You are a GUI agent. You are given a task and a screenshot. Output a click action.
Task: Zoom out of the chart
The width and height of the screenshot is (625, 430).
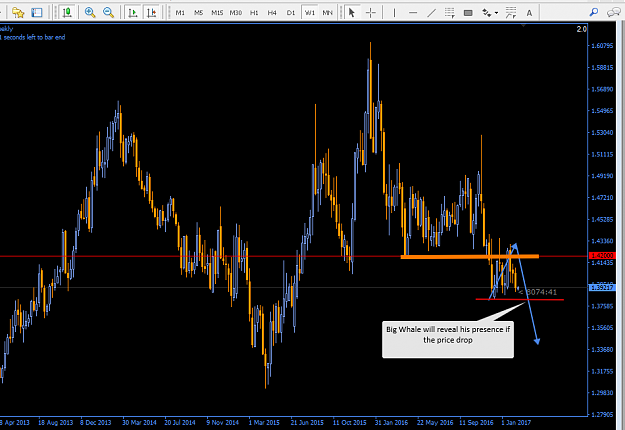108,13
